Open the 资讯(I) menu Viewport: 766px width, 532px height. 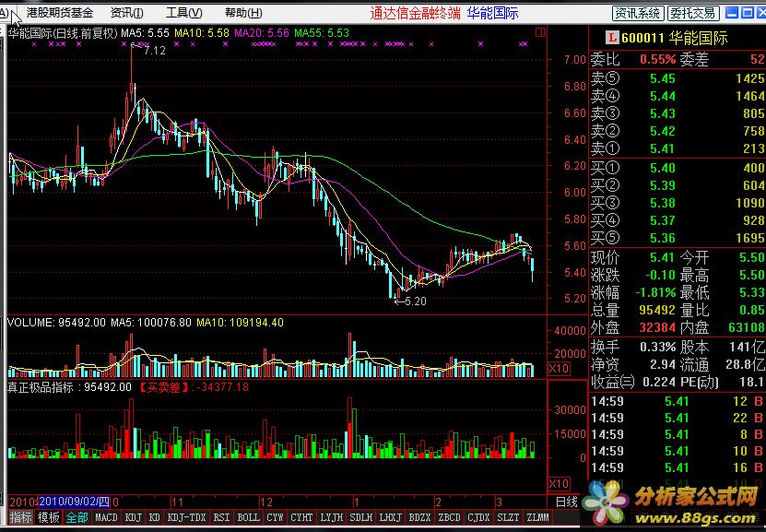pyautogui.click(x=127, y=13)
